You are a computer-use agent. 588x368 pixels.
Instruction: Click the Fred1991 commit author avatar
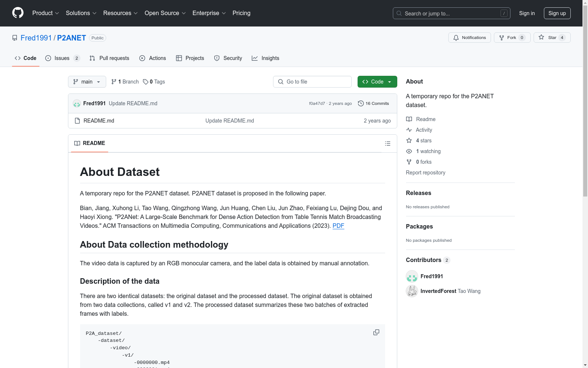tap(77, 103)
